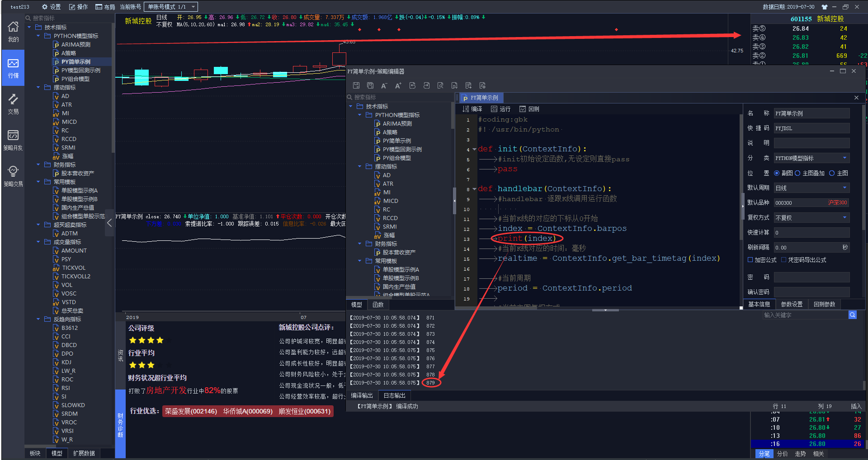Click the find-in-file magnifier toolbar icon

tap(440, 85)
